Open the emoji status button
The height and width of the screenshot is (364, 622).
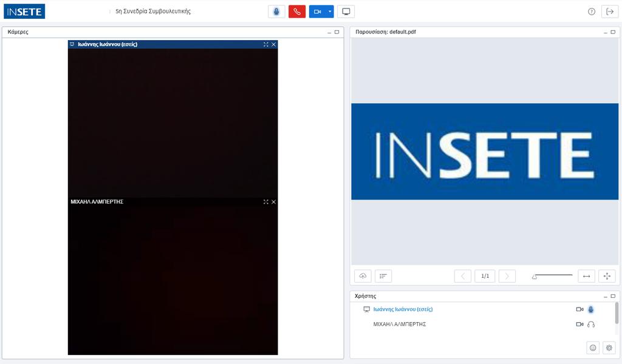593,348
